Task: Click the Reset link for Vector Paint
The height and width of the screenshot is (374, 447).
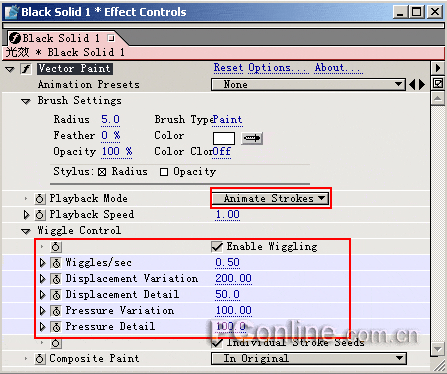Action: [228, 68]
